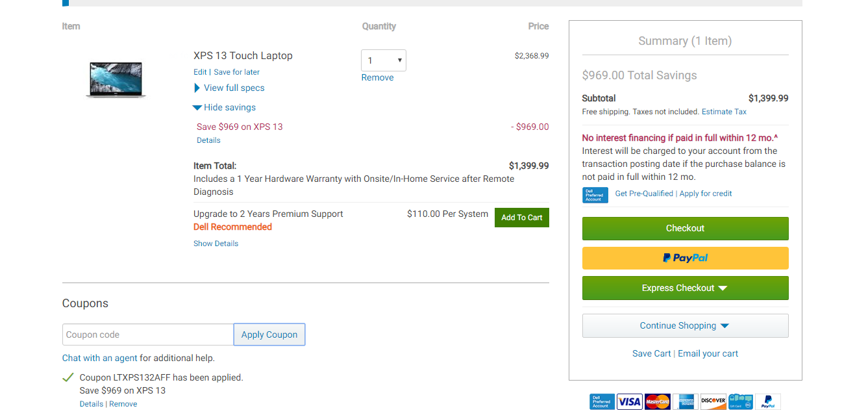Image resolution: width=868 pixels, height=415 pixels.
Task: Click the Coupons section heading
Action: pyautogui.click(x=85, y=303)
